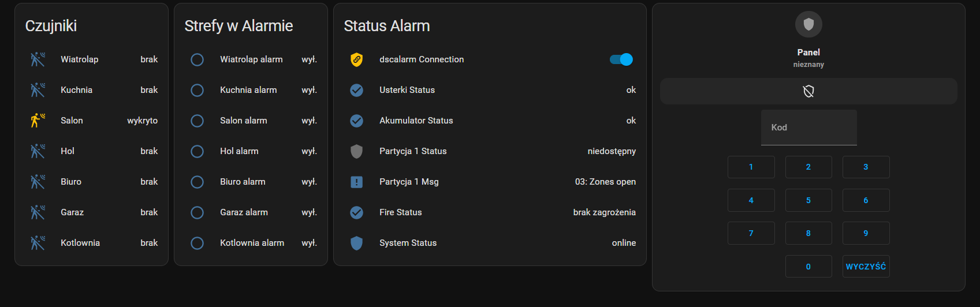Click the Kod code input field
This screenshot has height=307, width=980.
click(808, 128)
